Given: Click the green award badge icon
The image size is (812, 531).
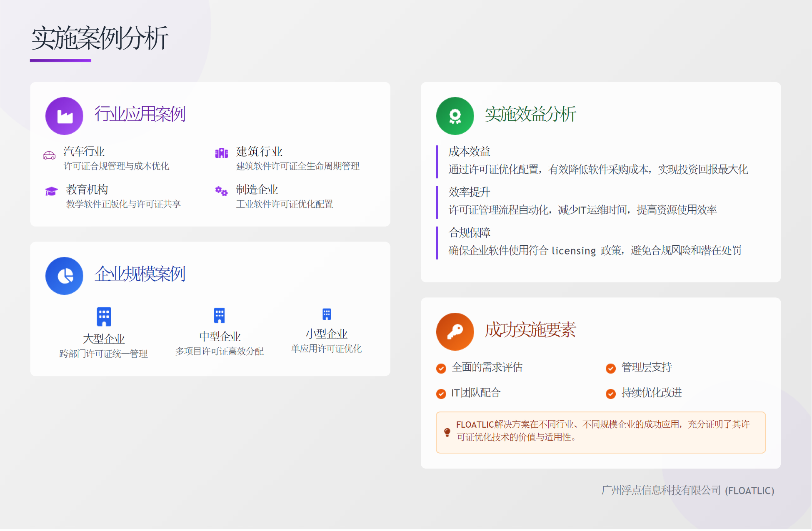Looking at the screenshot, I should (455, 116).
